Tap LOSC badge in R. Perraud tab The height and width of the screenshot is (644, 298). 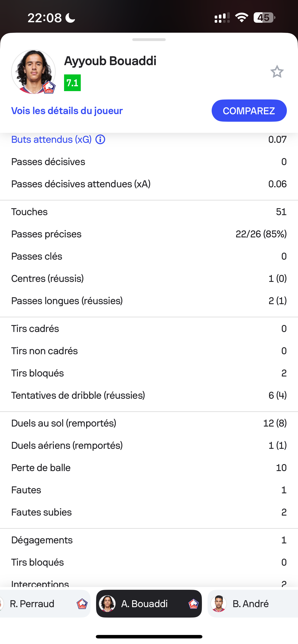[82, 603]
